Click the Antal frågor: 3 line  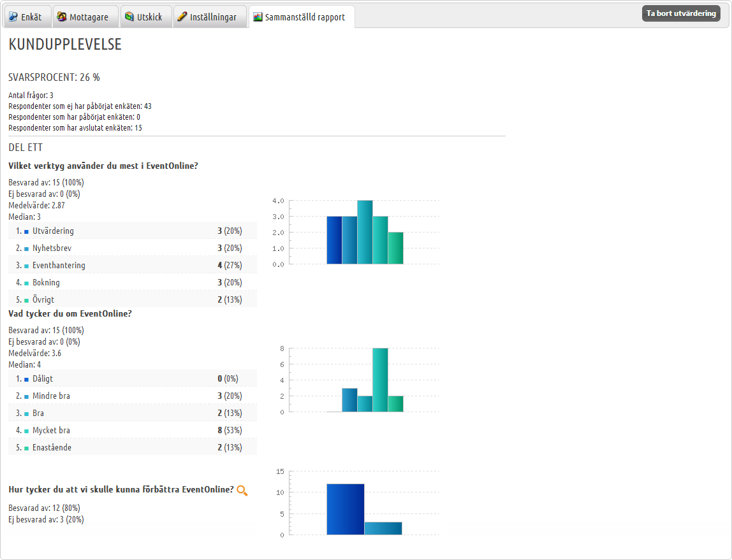tap(31, 95)
